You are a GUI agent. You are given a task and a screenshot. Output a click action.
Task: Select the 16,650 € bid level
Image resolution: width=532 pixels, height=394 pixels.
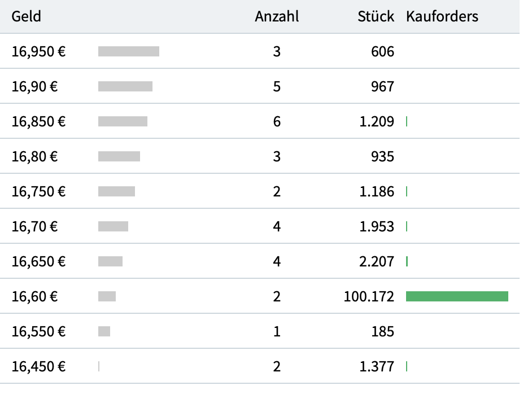[38, 262]
